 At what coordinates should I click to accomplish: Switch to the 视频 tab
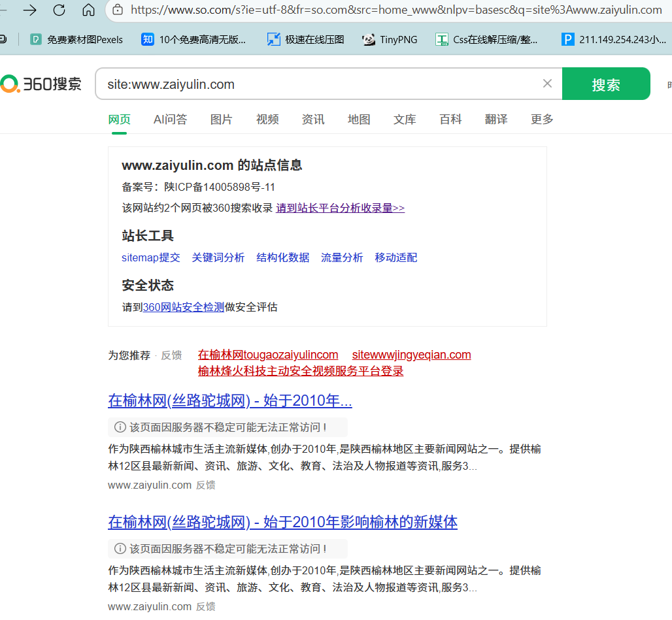pos(267,120)
